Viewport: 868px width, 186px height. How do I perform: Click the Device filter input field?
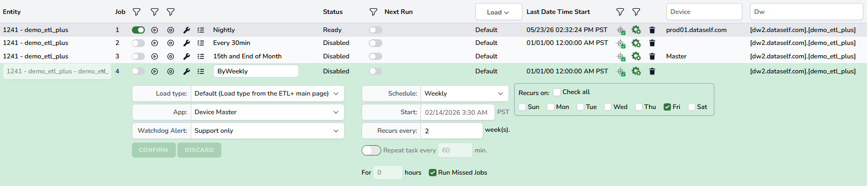pyautogui.click(x=704, y=12)
